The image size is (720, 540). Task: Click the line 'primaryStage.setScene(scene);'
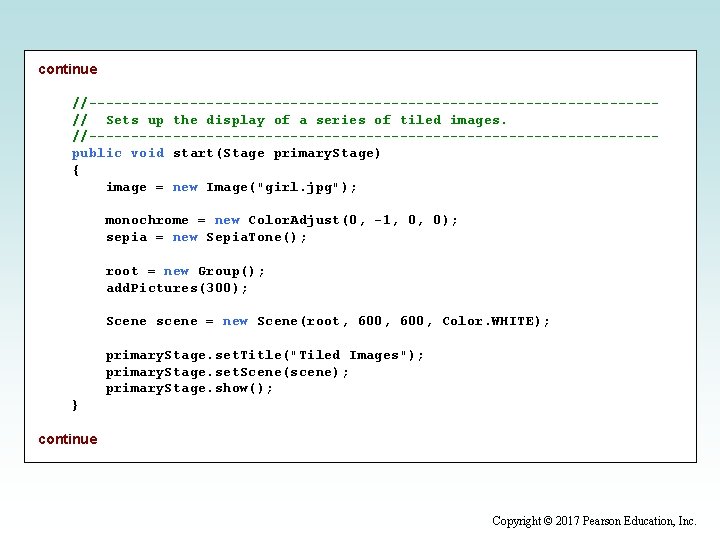pyautogui.click(x=227, y=372)
